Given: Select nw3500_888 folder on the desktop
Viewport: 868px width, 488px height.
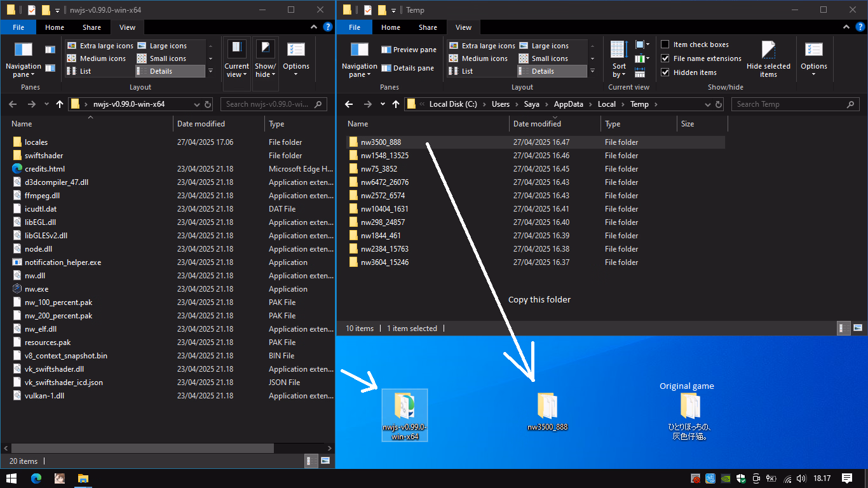Looking at the screenshot, I should point(547,411).
